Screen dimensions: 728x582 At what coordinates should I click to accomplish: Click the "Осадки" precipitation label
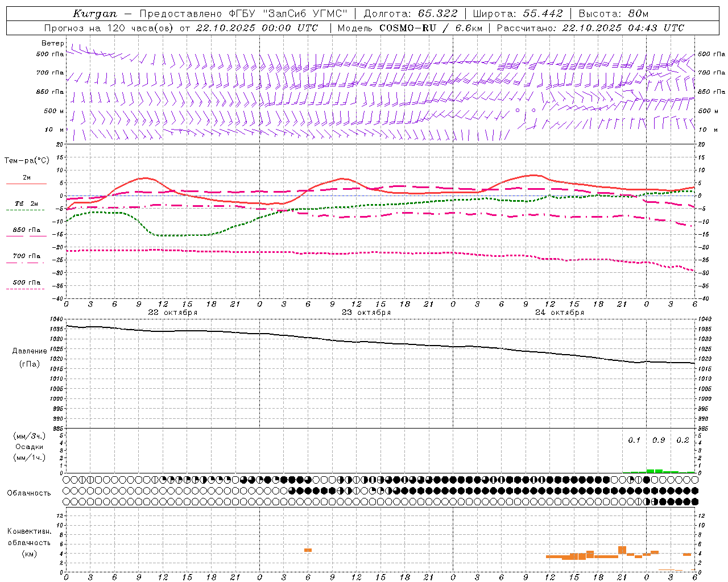(30, 447)
